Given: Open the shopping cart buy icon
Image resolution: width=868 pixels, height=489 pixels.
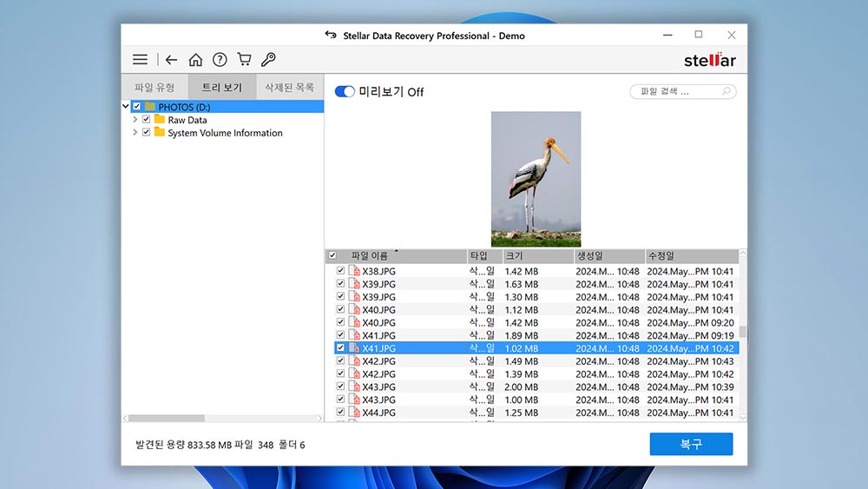Looking at the screenshot, I should point(244,59).
